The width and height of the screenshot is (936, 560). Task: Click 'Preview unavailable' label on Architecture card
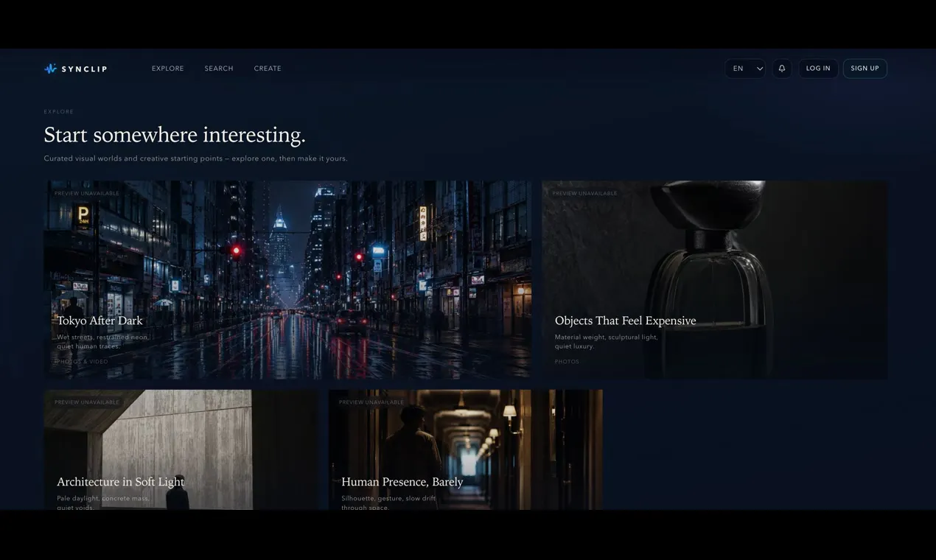87,402
